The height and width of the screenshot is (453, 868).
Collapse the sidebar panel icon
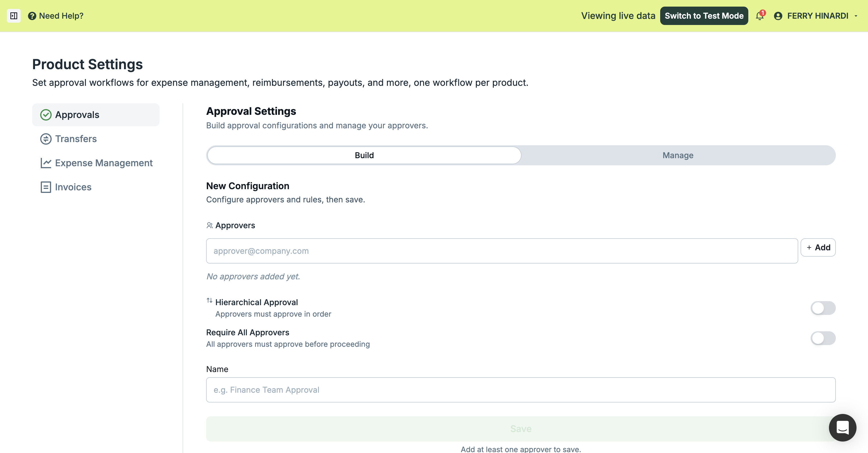tap(14, 16)
